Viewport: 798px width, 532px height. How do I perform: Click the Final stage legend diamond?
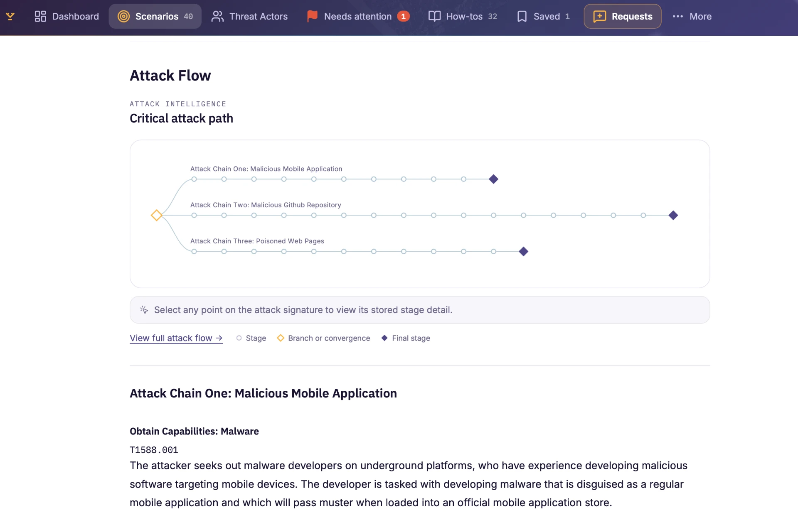[384, 338]
